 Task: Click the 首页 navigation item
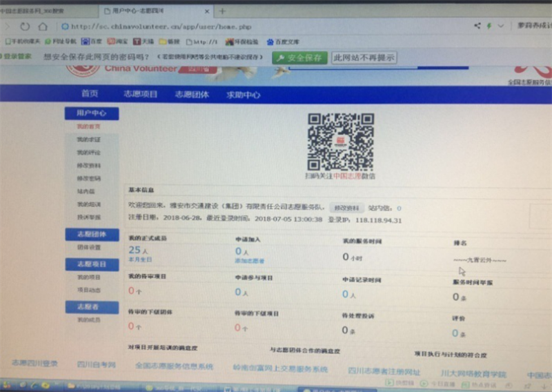90,94
